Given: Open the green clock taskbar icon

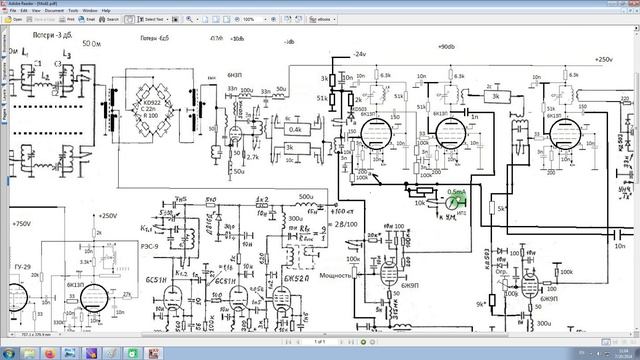Looking at the screenshot, I should point(133,353).
